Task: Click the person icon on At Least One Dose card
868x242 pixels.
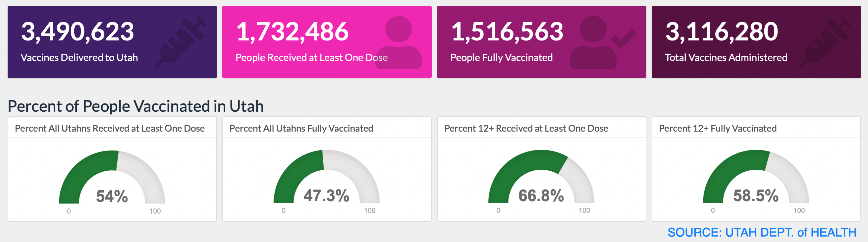Action: (398, 42)
